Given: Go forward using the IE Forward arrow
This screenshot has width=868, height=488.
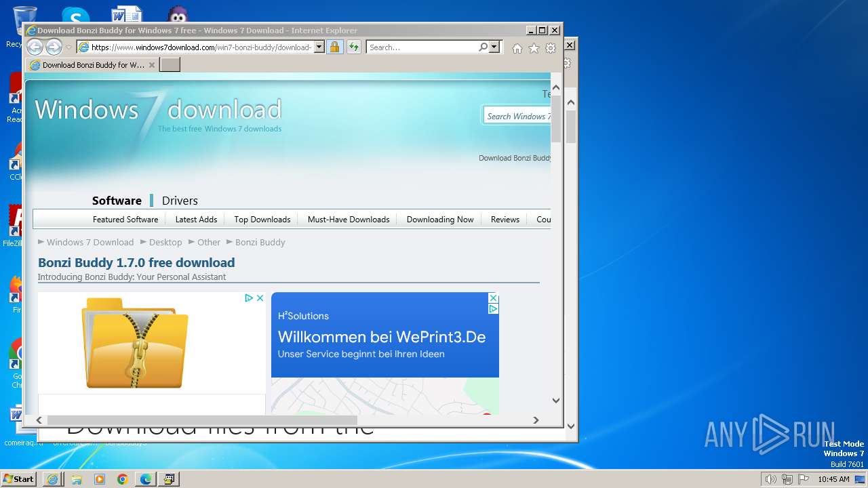Looking at the screenshot, I should pyautogui.click(x=54, y=47).
